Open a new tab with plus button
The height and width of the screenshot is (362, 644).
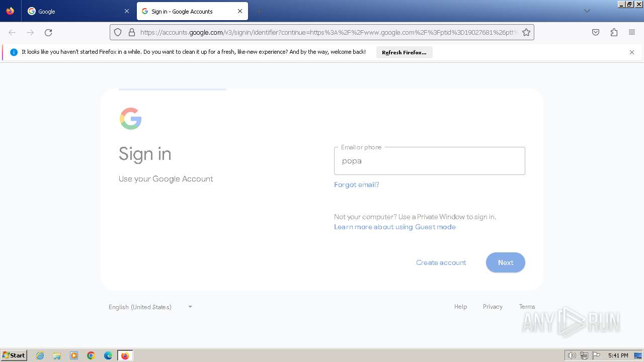point(259,11)
